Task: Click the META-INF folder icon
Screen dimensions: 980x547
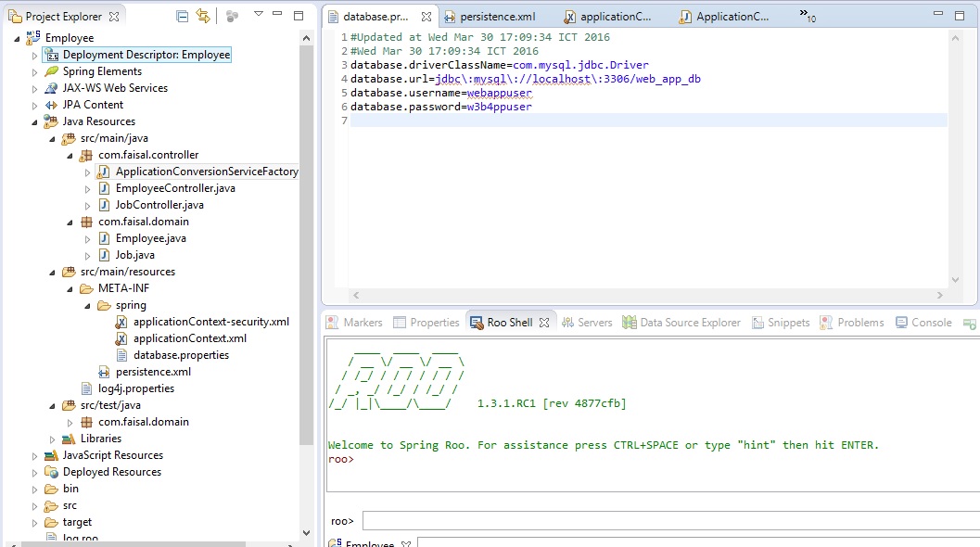Action: 86,288
